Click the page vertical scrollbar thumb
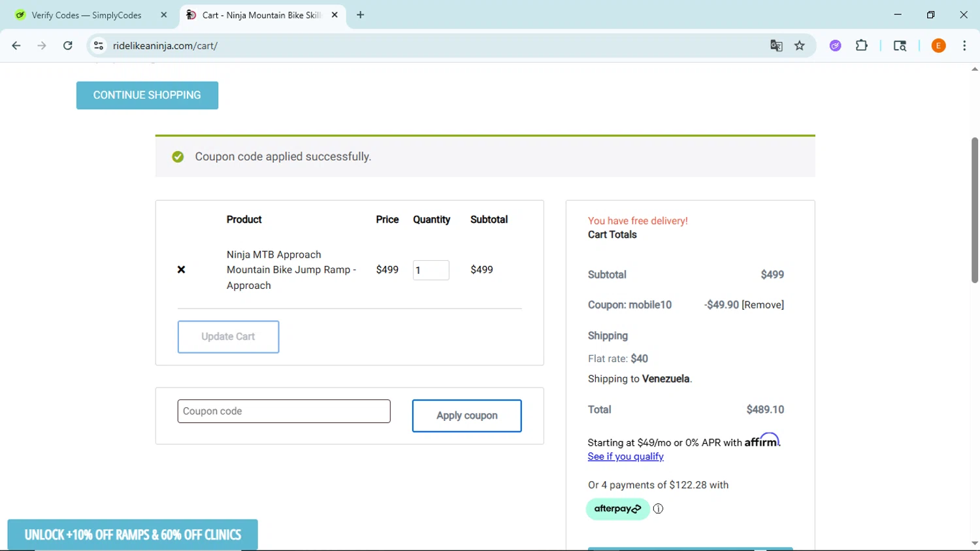The width and height of the screenshot is (980, 551). (x=974, y=210)
